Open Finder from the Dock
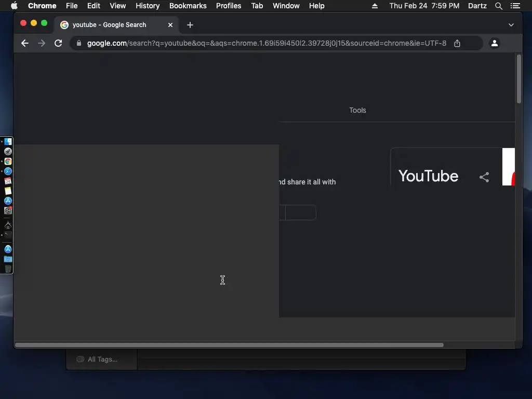 [x=8, y=141]
